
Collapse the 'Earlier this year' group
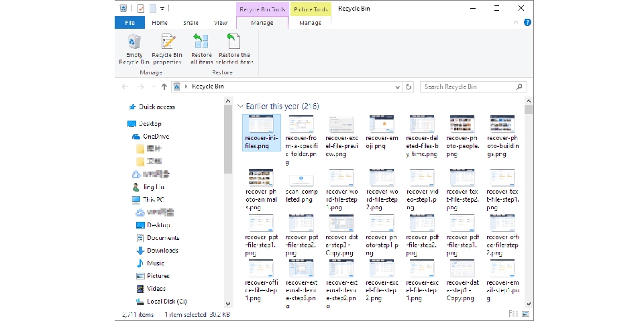241,107
